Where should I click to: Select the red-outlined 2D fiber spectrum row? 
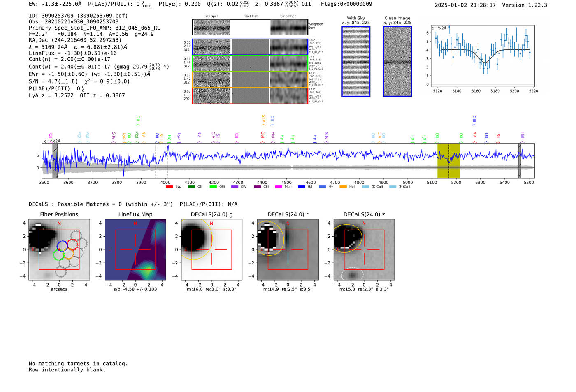coord(250,95)
